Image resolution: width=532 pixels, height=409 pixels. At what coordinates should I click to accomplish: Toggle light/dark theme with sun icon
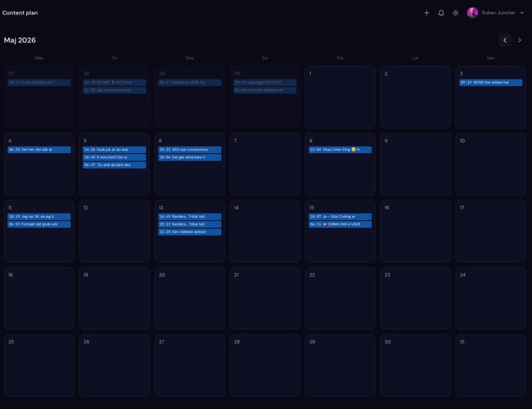coord(456,13)
